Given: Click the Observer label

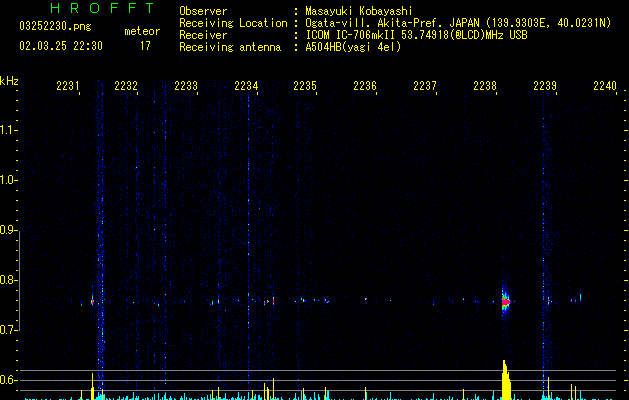Looking at the screenshot, I should tap(203, 11).
